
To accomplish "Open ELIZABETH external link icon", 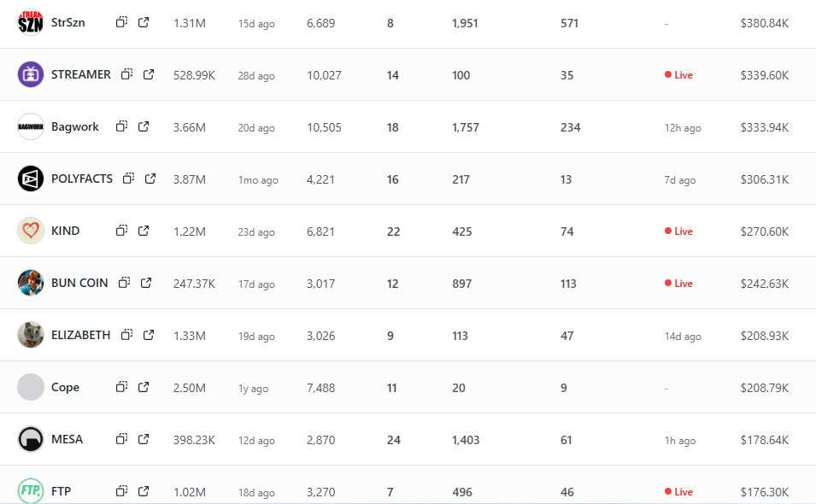I will 149,335.
